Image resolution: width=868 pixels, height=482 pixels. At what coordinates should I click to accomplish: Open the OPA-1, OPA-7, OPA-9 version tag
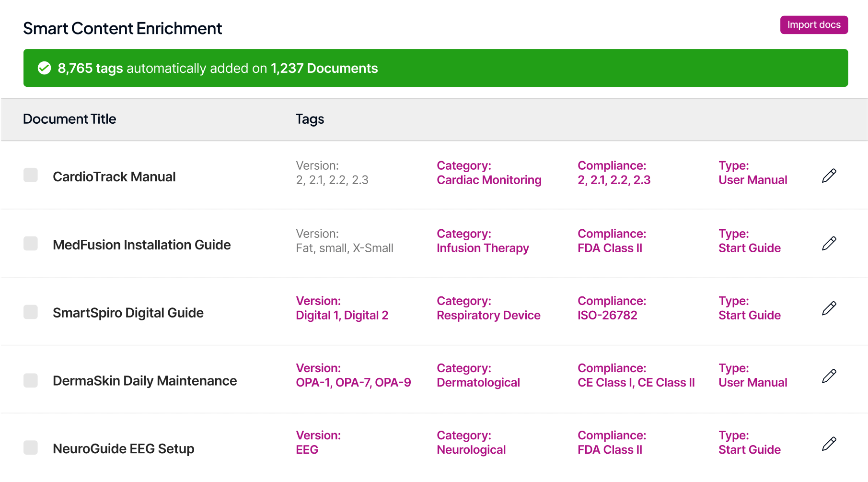pos(353,382)
